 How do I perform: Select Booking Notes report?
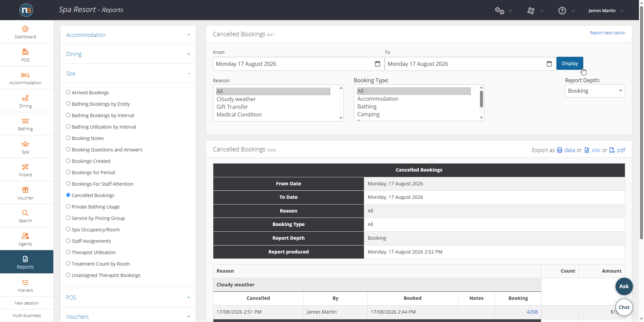coord(68,138)
